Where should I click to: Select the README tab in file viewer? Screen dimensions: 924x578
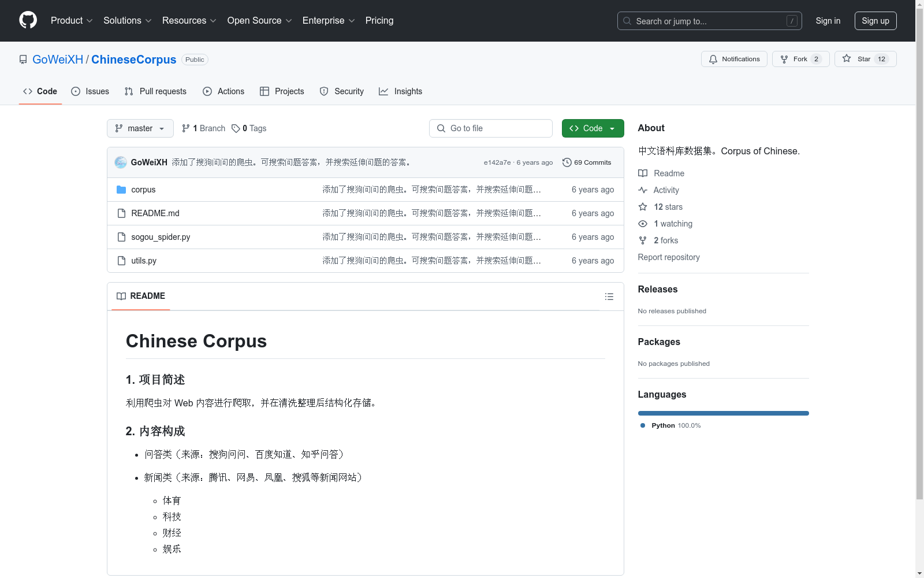141,296
